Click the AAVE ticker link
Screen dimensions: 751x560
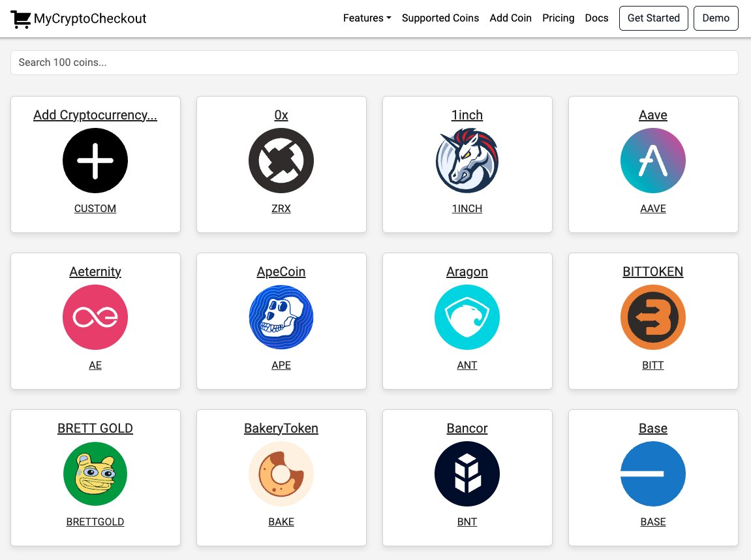pyautogui.click(x=653, y=208)
